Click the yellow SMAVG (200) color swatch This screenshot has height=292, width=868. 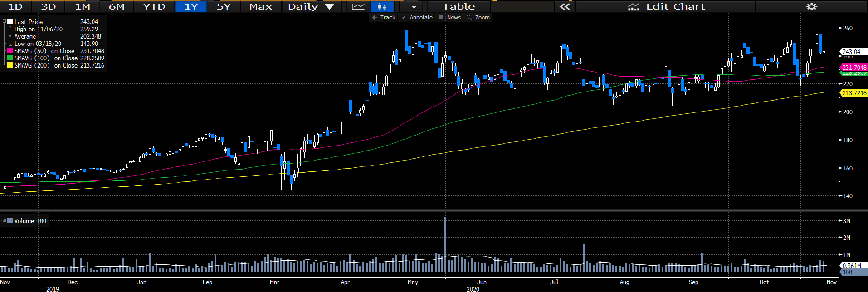pyautogui.click(x=10, y=65)
